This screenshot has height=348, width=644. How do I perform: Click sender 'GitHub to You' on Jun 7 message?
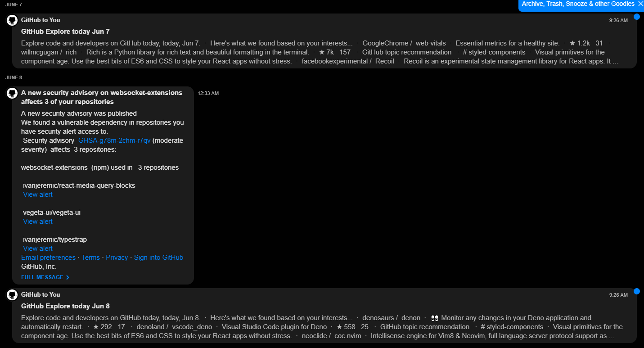point(41,20)
